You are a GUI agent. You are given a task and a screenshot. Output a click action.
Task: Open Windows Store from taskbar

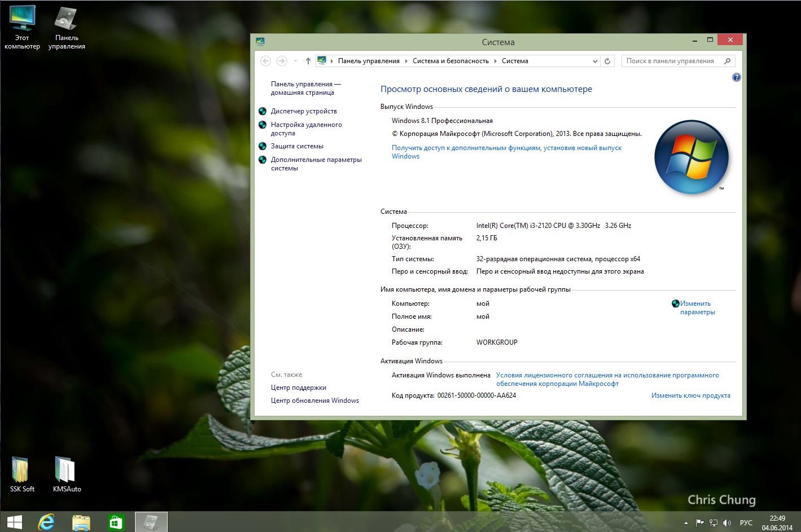[116, 522]
